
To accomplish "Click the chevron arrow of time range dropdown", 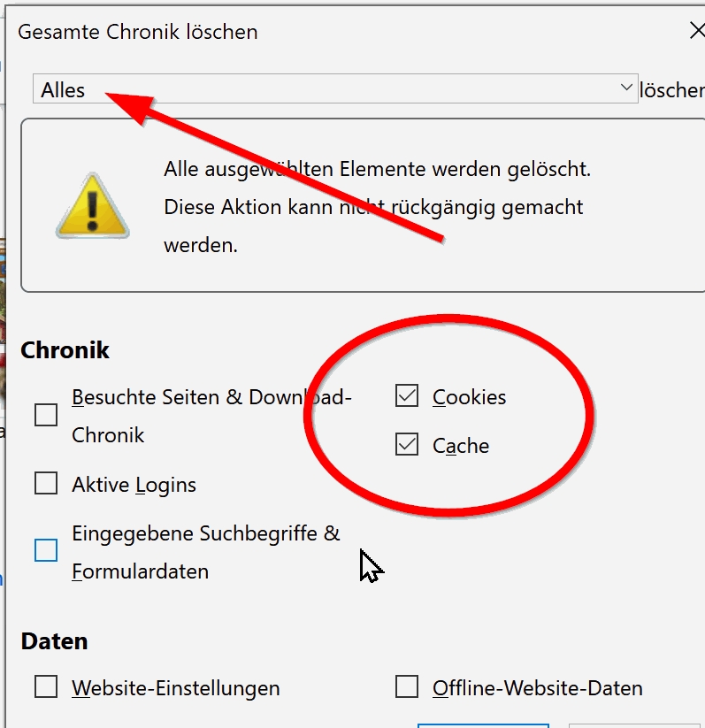I will point(626,88).
